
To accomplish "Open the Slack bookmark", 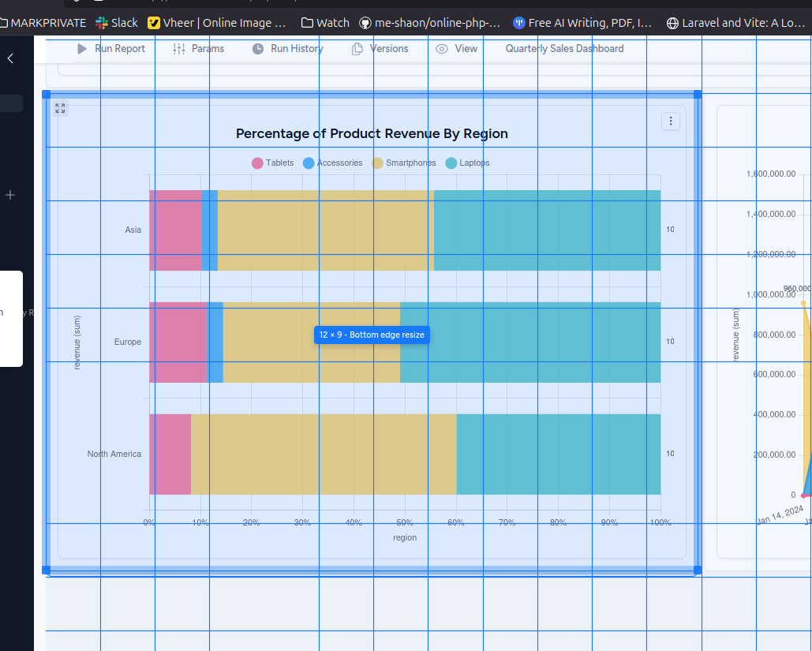I will [116, 23].
